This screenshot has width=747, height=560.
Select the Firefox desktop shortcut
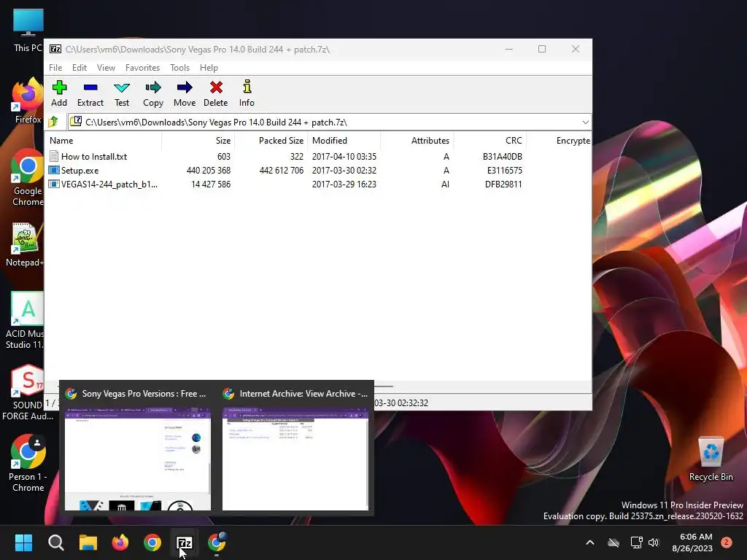[x=28, y=101]
